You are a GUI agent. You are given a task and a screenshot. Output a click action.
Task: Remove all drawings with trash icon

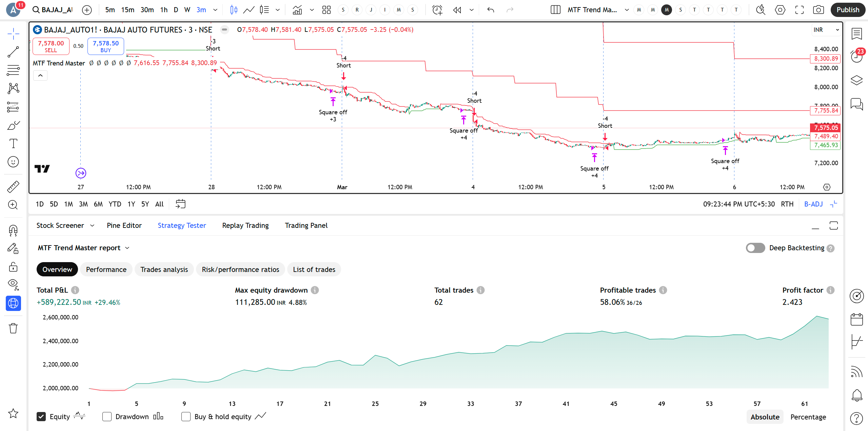[13, 328]
